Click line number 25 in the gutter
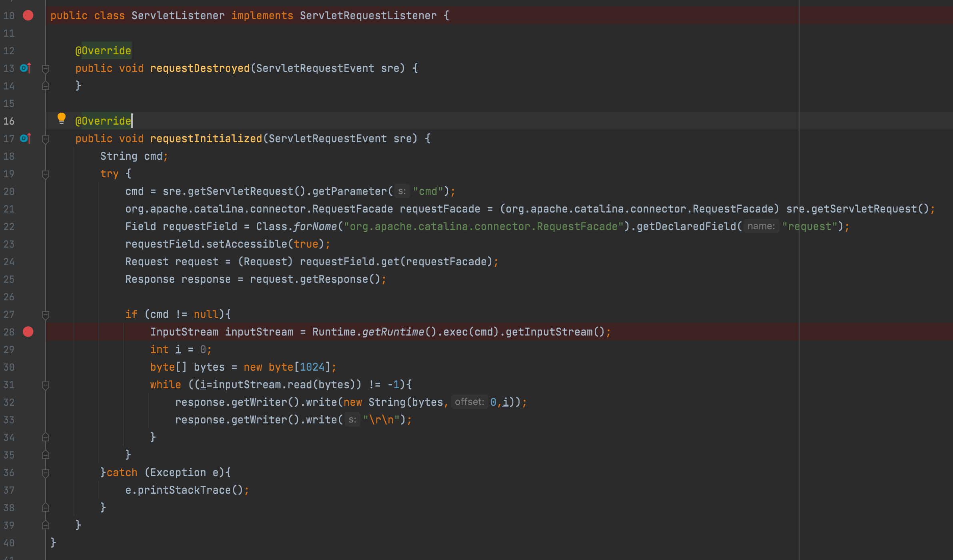The height and width of the screenshot is (560, 953). [9, 280]
